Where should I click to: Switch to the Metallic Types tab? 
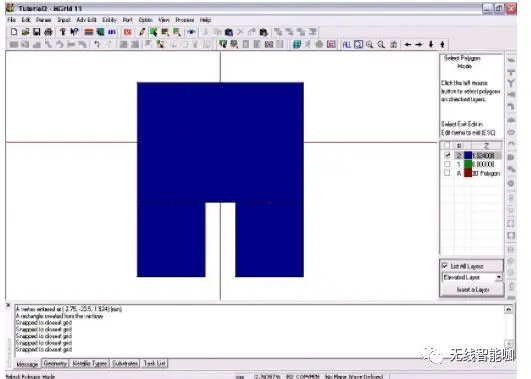[90, 363]
